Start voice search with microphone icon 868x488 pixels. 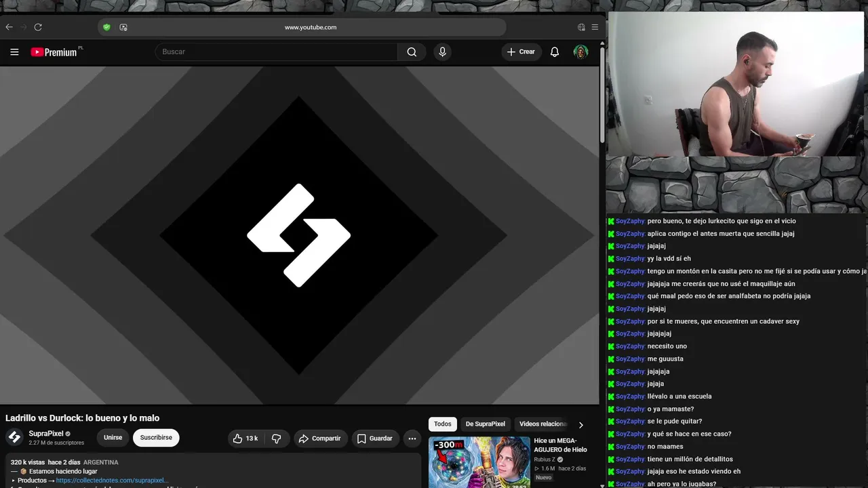(442, 52)
